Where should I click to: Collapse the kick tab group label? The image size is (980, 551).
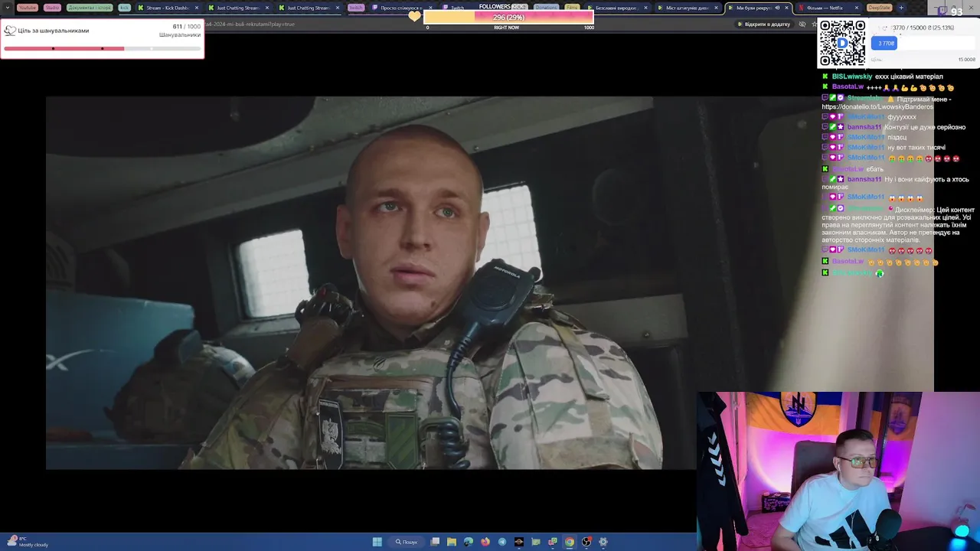pos(124,8)
